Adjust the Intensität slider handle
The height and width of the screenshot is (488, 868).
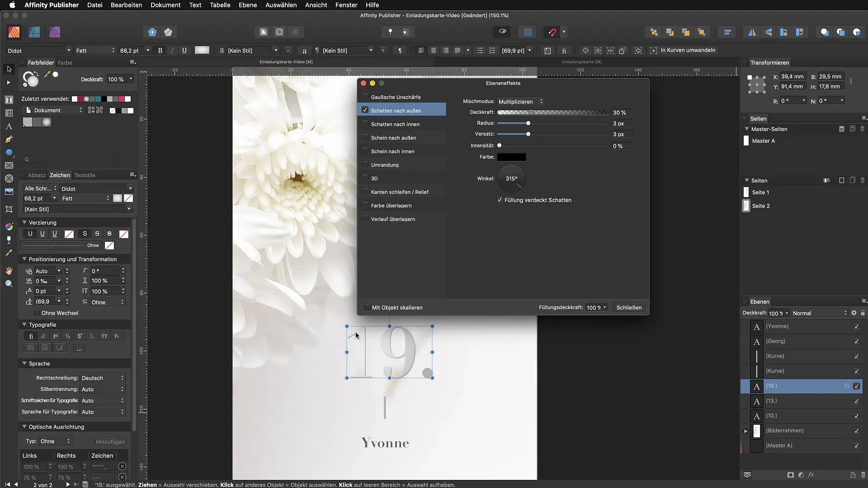pos(499,145)
